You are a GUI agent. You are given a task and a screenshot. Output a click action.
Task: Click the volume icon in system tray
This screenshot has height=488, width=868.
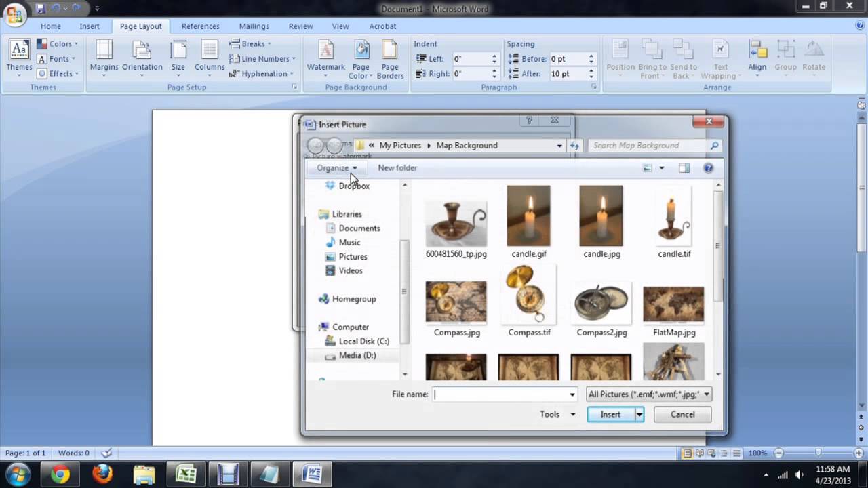pos(799,474)
